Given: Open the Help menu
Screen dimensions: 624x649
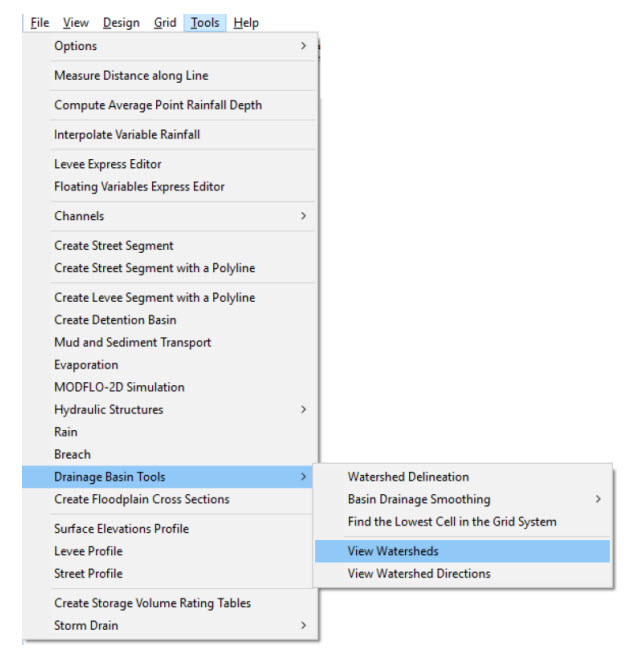Looking at the screenshot, I should (246, 23).
